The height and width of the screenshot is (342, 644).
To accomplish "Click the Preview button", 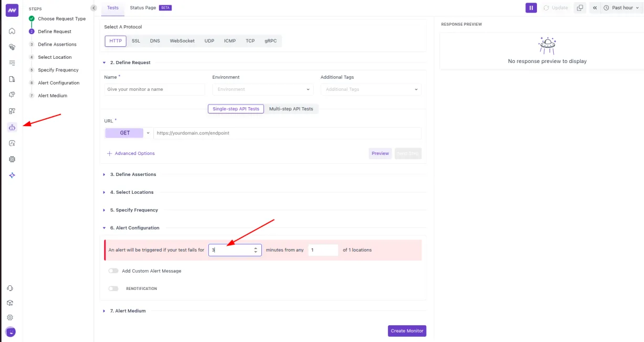I will coord(381,153).
